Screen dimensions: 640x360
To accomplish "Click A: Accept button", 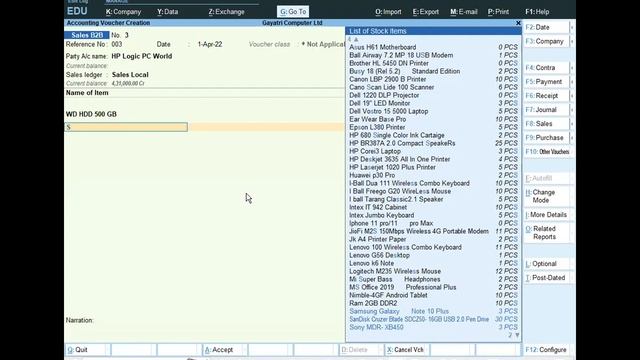I will tap(224, 350).
